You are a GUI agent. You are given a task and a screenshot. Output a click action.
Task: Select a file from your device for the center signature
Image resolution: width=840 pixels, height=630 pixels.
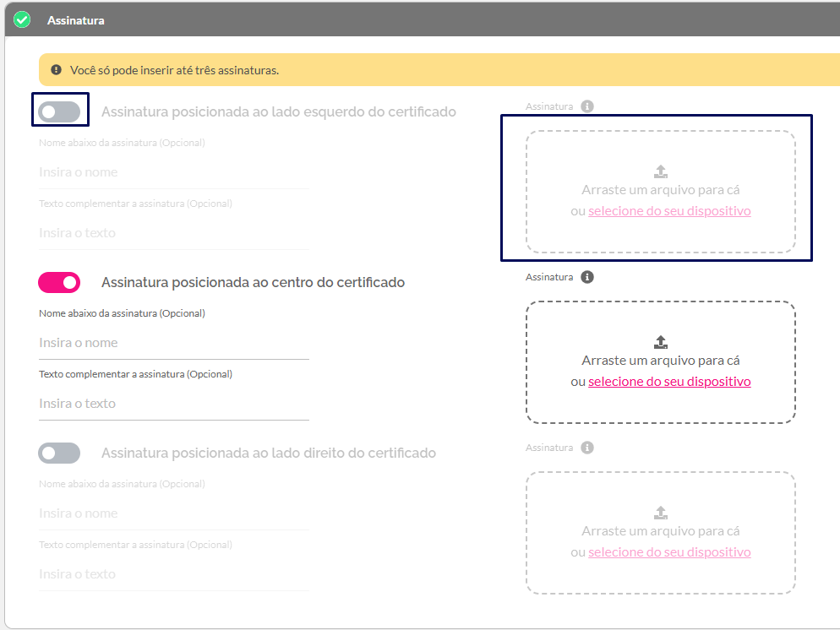point(669,382)
